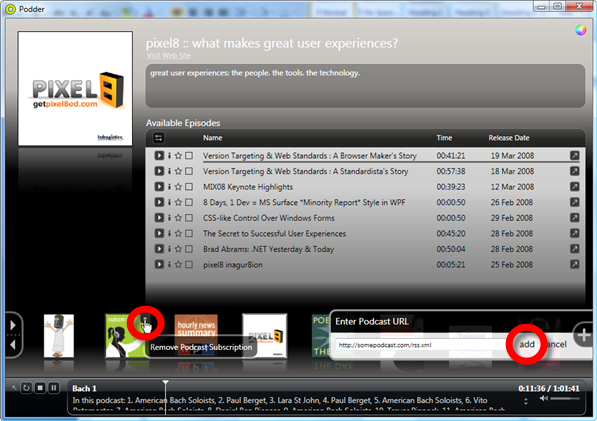Screen dimensions: 597x421
Task: Click the add button for podcast URL
Action: (x=527, y=344)
